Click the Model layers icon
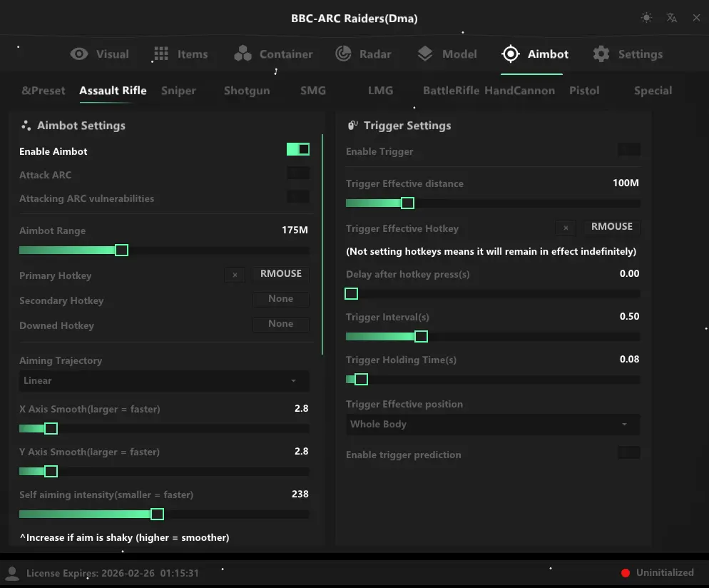This screenshot has height=588, width=709. 425,54
